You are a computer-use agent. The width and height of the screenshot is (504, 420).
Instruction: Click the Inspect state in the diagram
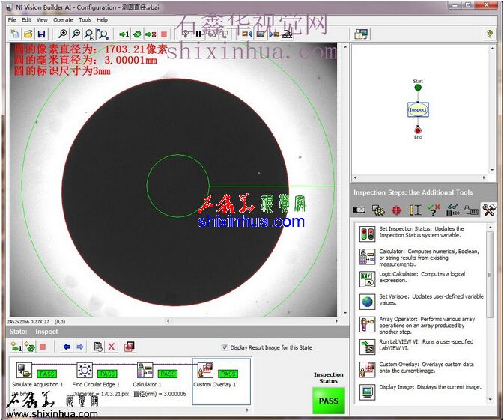418,109
